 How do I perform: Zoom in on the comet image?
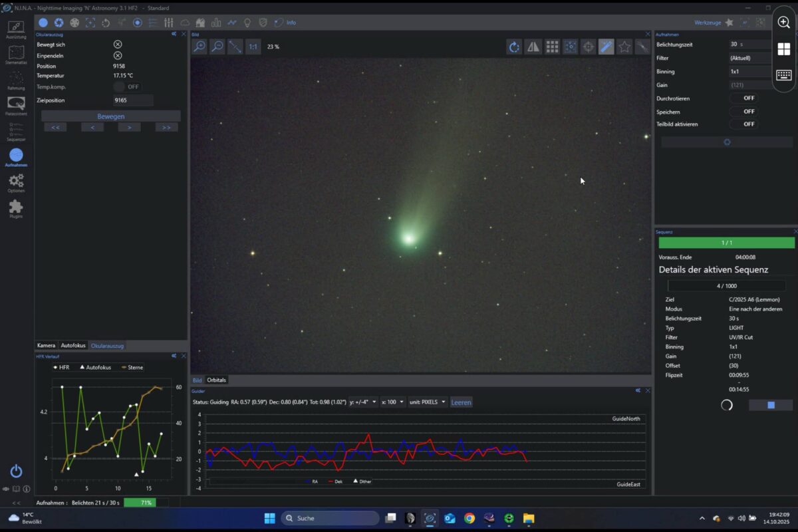click(x=199, y=47)
